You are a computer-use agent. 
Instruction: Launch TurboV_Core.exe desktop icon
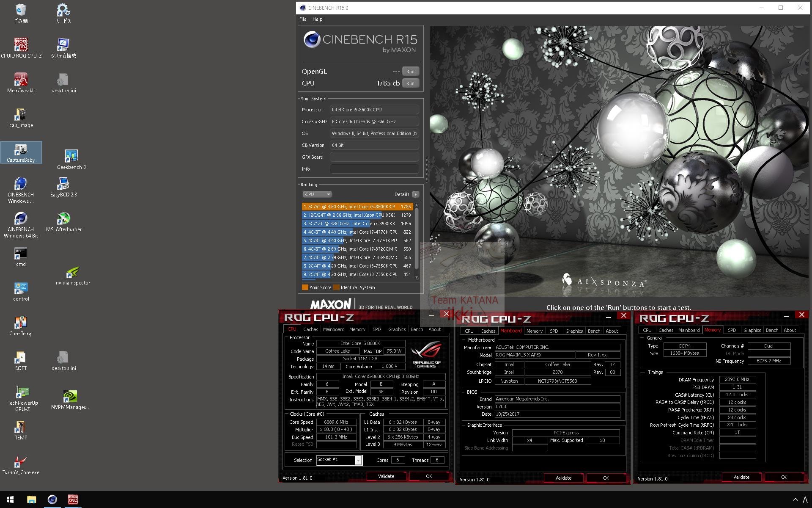21,465
